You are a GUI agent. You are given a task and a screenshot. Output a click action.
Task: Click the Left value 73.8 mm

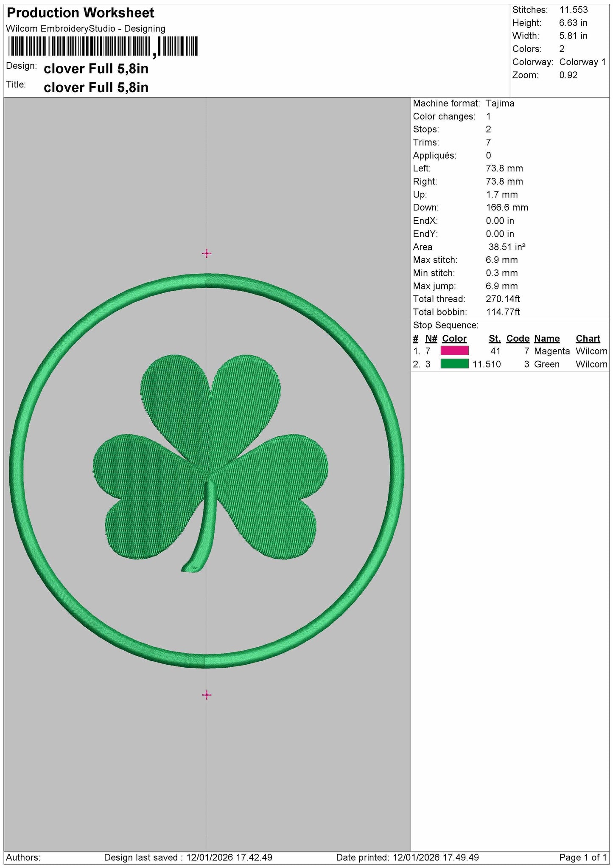pyautogui.click(x=504, y=169)
